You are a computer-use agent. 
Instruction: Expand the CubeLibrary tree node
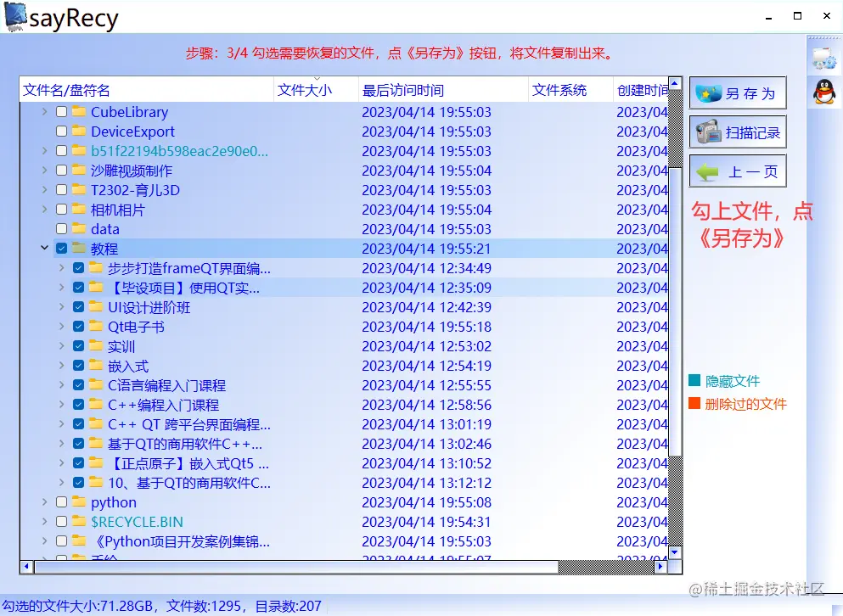tap(42, 111)
